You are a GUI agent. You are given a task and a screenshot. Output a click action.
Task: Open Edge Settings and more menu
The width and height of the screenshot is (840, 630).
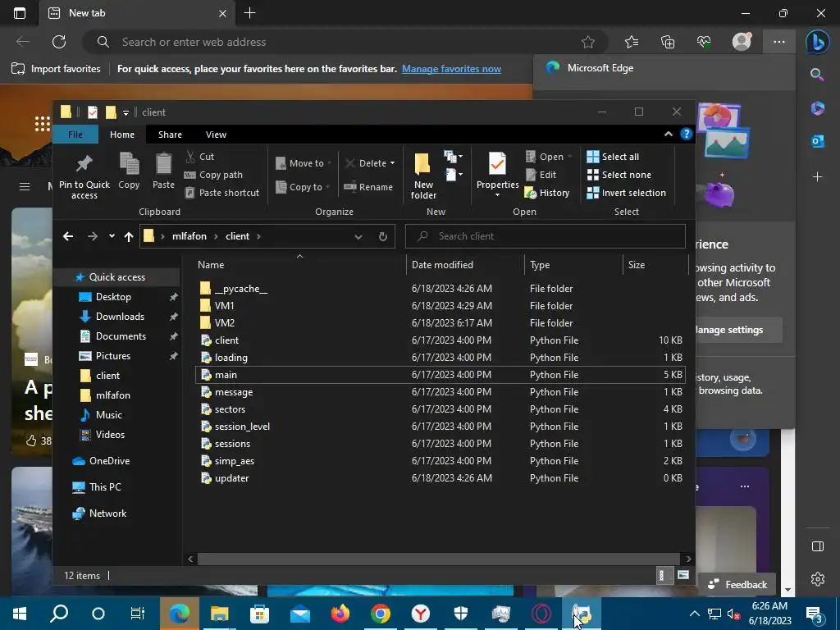click(x=779, y=42)
